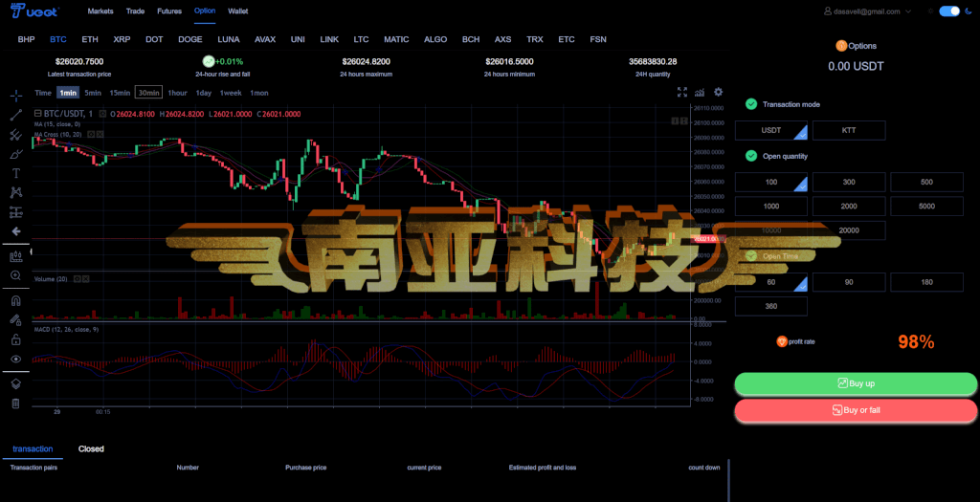Screen dimensions: 980x502
Task: Select the Time chart view
Action: [43, 93]
